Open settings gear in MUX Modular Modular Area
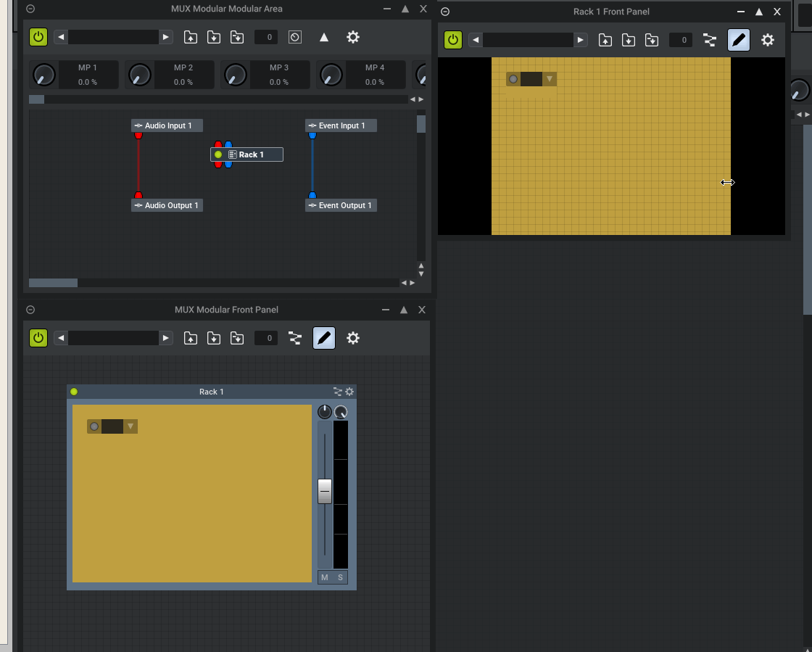 click(353, 37)
